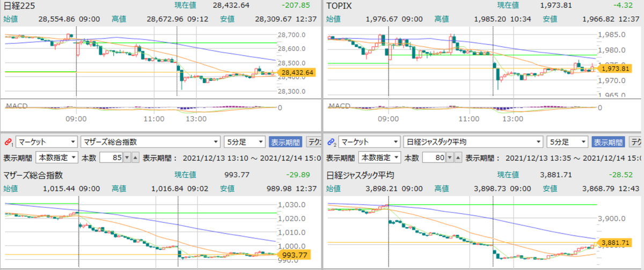
Task: Click the orange 993.77 price tag on Mothers chart
Action: pos(294,254)
